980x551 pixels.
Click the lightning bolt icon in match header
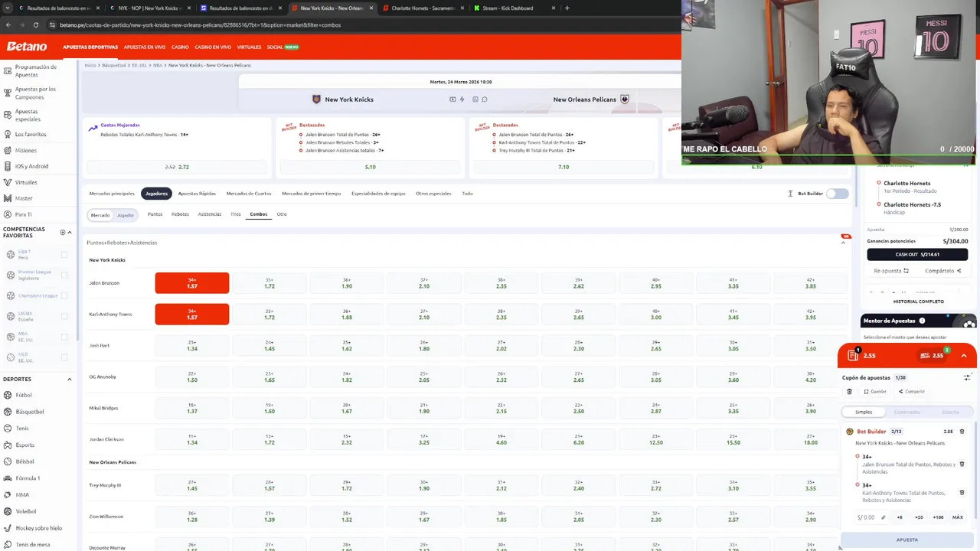[462, 99]
